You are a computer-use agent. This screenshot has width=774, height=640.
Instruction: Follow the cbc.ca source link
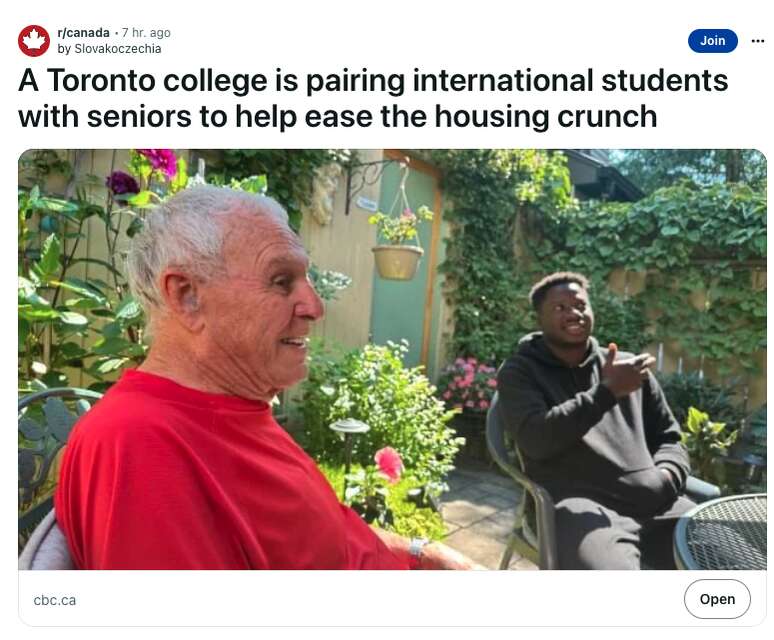click(55, 600)
